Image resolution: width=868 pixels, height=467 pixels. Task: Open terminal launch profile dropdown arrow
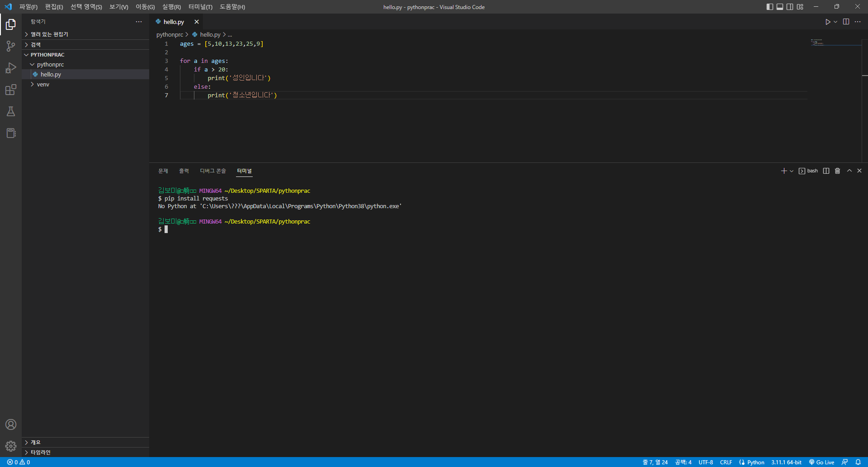point(792,171)
